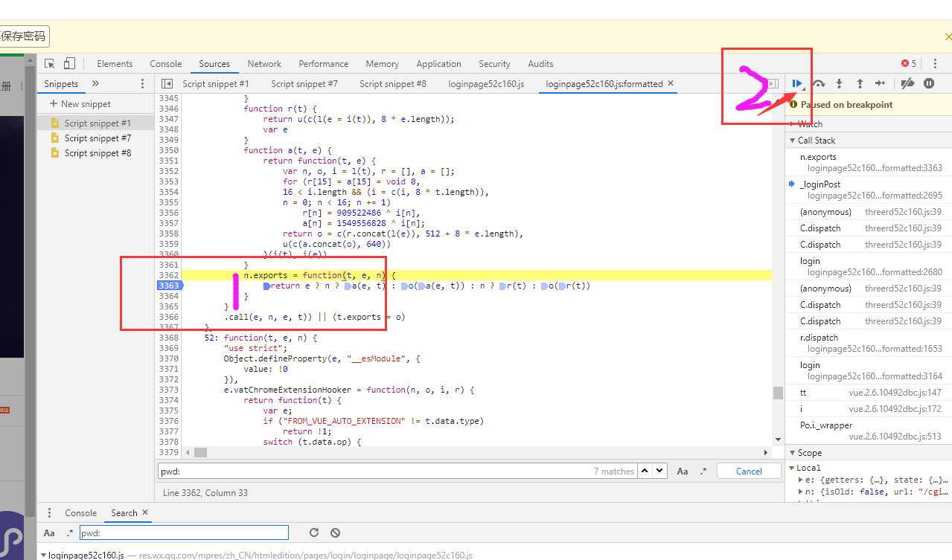Toggle regex in the find bar
Screen dimensions: 952x560
click(703, 471)
